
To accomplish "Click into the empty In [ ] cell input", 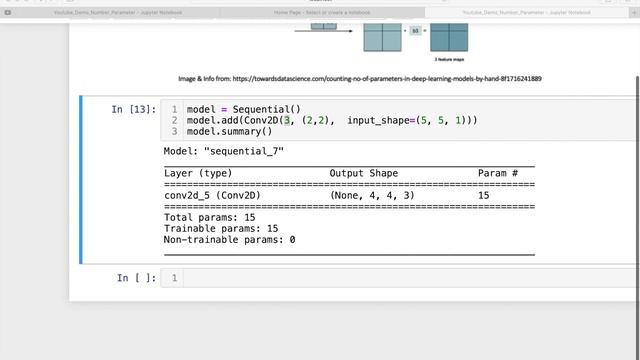I will click(411, 278).
